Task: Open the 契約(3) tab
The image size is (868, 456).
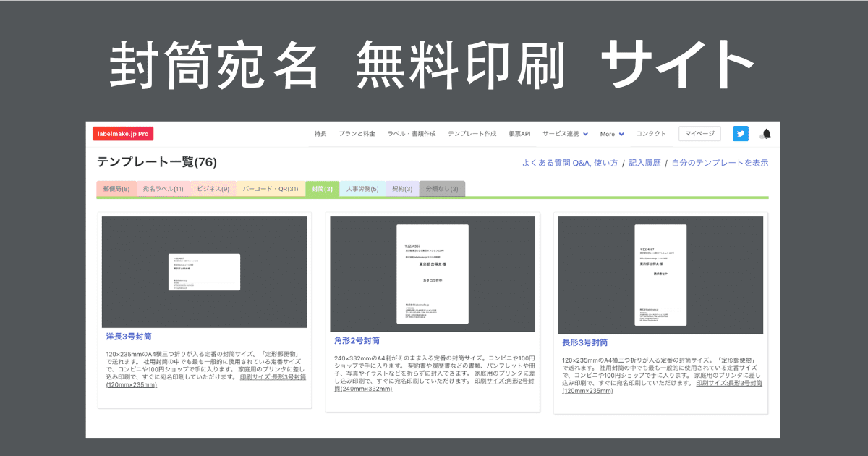Action: [402, 189]
